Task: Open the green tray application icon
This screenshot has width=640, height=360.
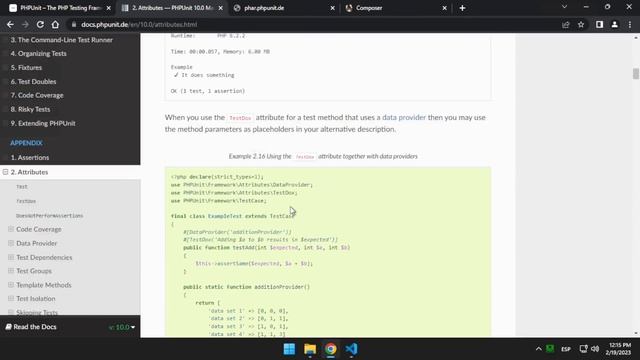Action: tap(550, 349)
